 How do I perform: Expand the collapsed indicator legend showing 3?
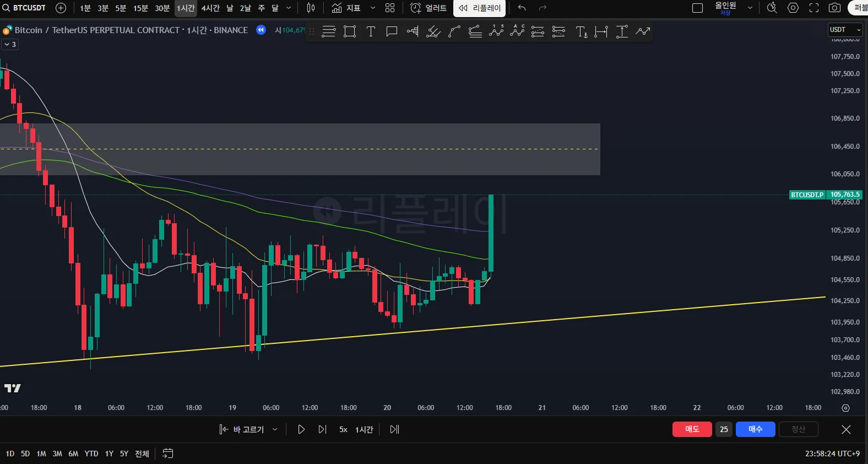point(10,44)
